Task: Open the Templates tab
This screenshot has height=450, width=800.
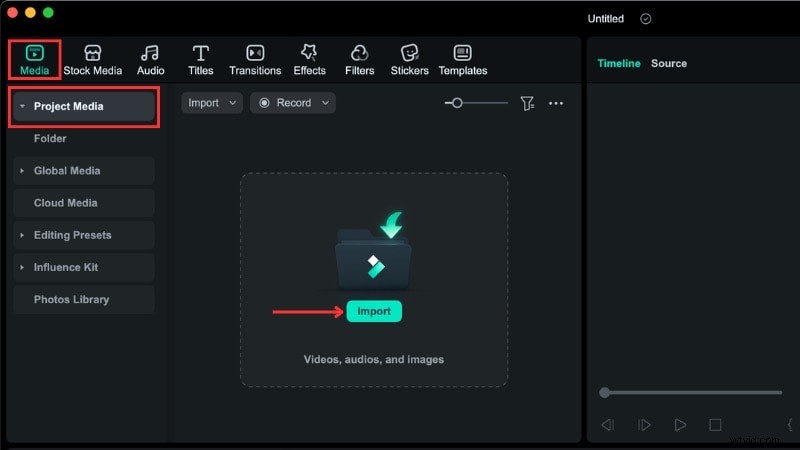Action: point(463,60)
